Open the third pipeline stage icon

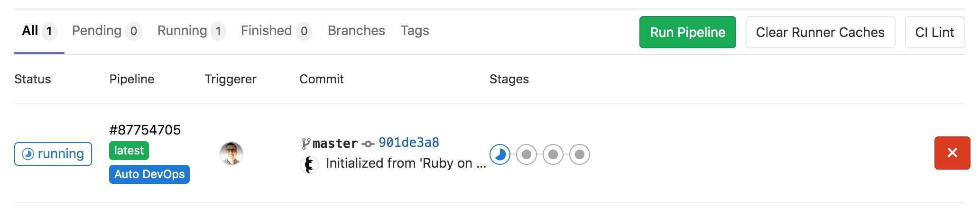click(553, 154)
